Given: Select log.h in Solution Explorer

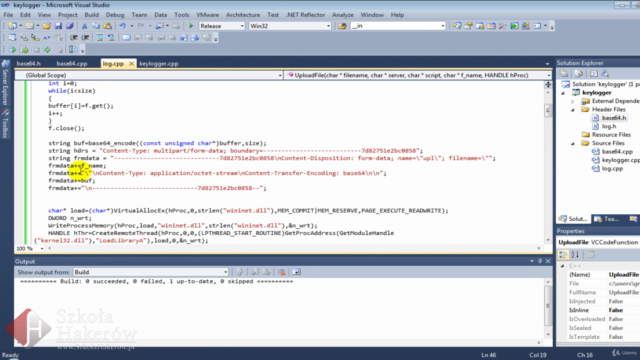Looking at the screenshot, I should 609,127.
